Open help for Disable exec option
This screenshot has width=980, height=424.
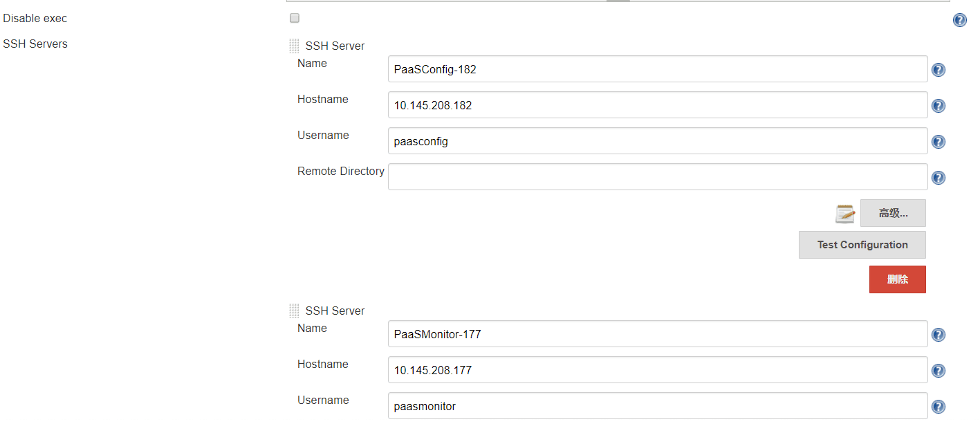(960, 20)
